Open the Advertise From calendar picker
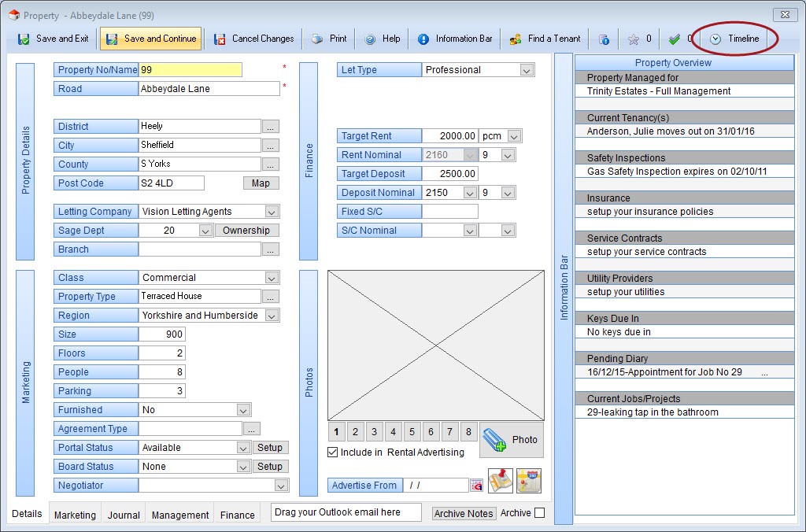This screenshot has height=532, width=806. click(476, 486)
